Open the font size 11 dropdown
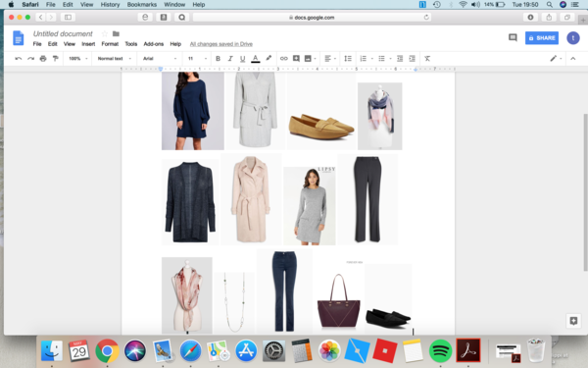 click(x=197, y=59)
